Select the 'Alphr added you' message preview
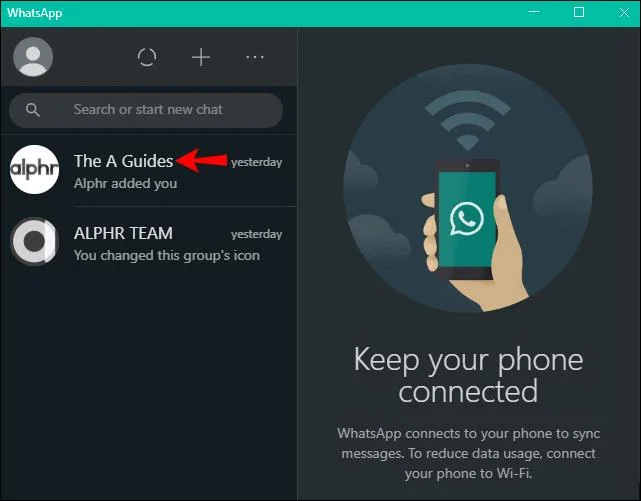The width and height of the screenshot is (641, 501). coord(126,183)
